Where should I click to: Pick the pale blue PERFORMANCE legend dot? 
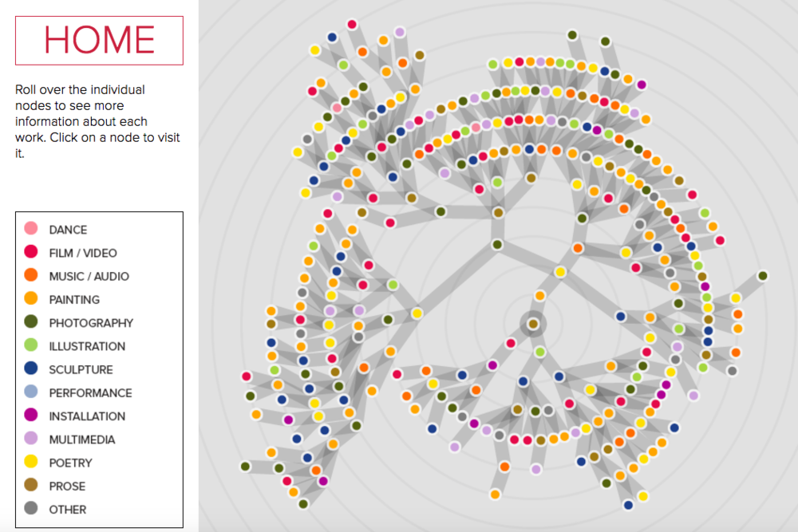tap(31, 392)
